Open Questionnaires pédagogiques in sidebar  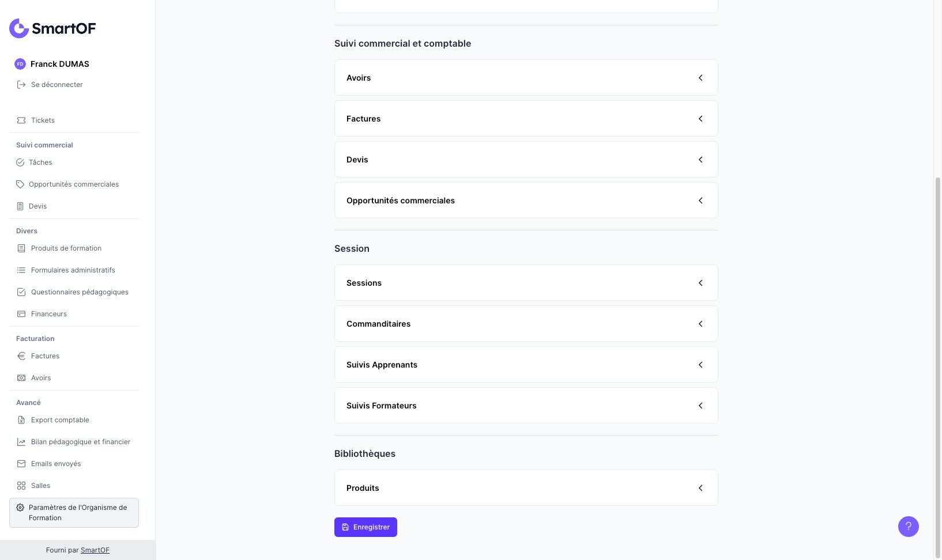pyautogui.click(x=80, y=292)
